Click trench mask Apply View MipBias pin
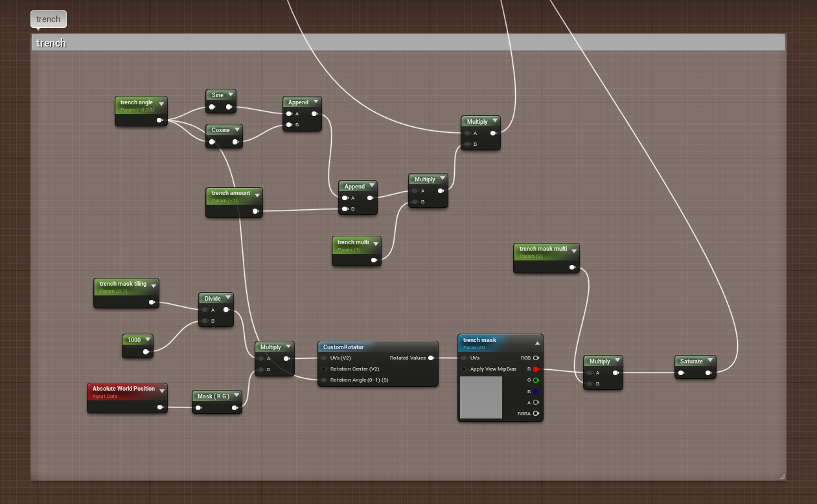This screenshot has width=817, height=504. pyautogui.click(x=465, y=369)
